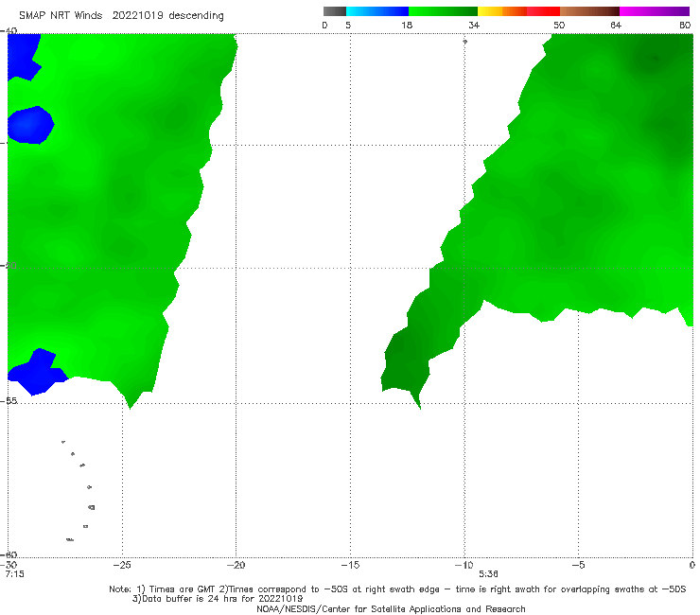Click the yellow-orange segment of the color bar

[502, 11]
